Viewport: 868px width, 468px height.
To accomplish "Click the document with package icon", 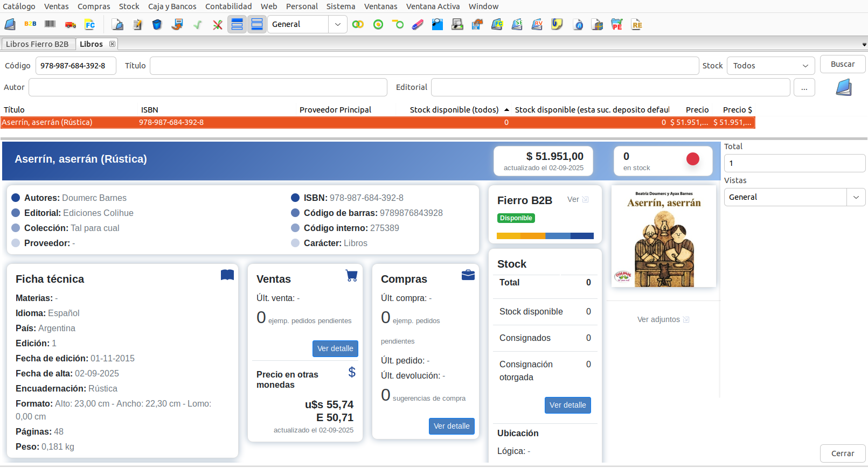I will click(x=597, y=24).
